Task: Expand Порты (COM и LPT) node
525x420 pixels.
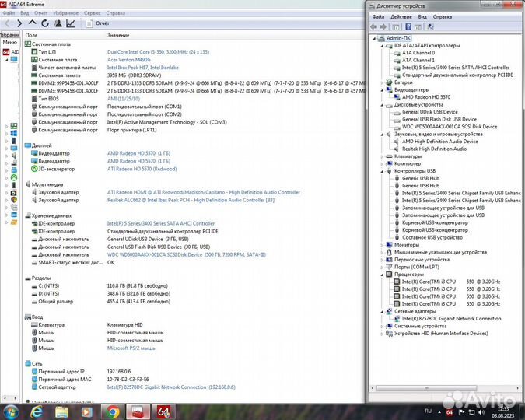Action: (382, 268)
